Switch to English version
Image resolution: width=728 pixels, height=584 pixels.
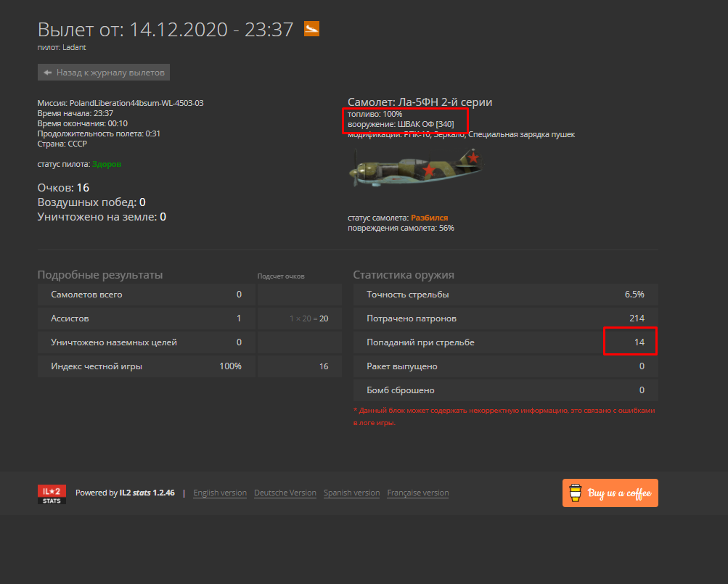click(220, 493)
